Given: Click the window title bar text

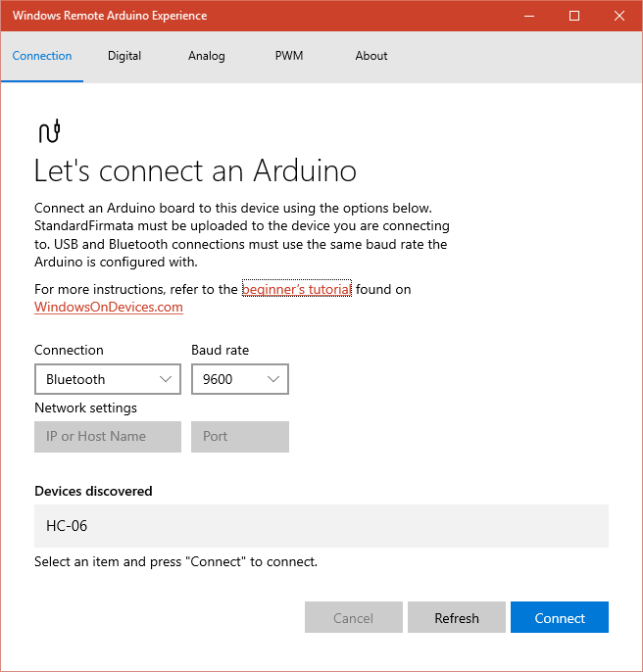Looking at the screenshot, I should click(x=110, y=16).
